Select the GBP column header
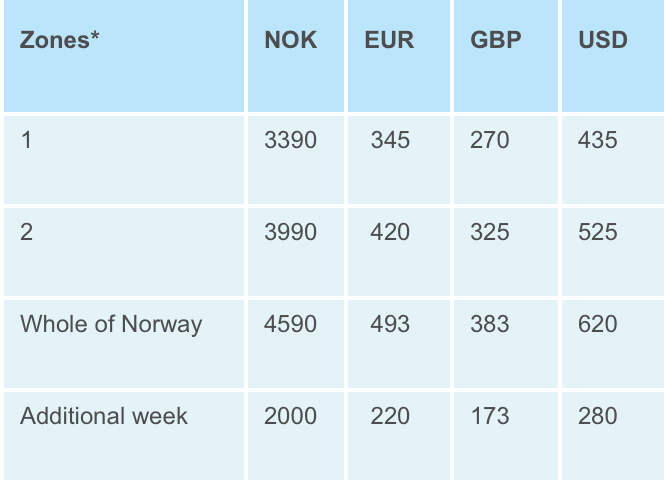The image size is (664, 482). pos(495,41)
